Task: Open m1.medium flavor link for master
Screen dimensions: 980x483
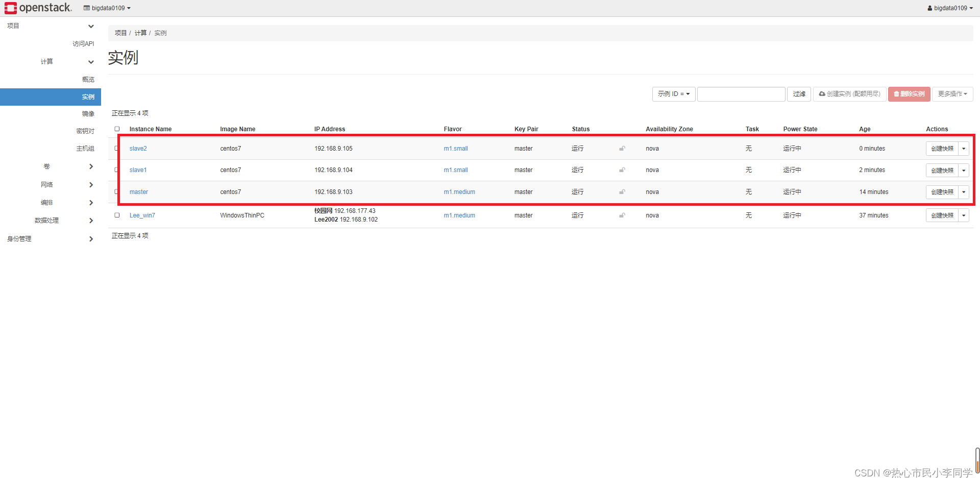Action: click(459, 192)
